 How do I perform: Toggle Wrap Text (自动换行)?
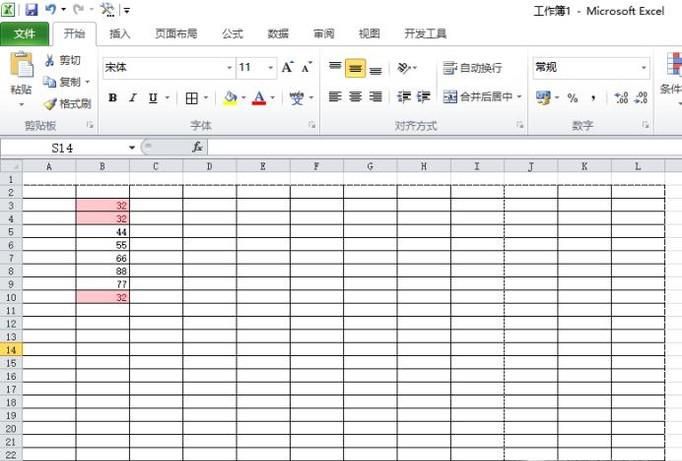click(x=472, y=68)
